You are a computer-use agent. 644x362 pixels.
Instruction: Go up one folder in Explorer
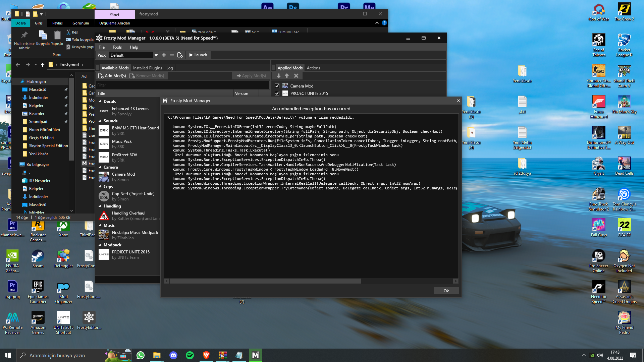pyautogui.click(x=42, y=65)
